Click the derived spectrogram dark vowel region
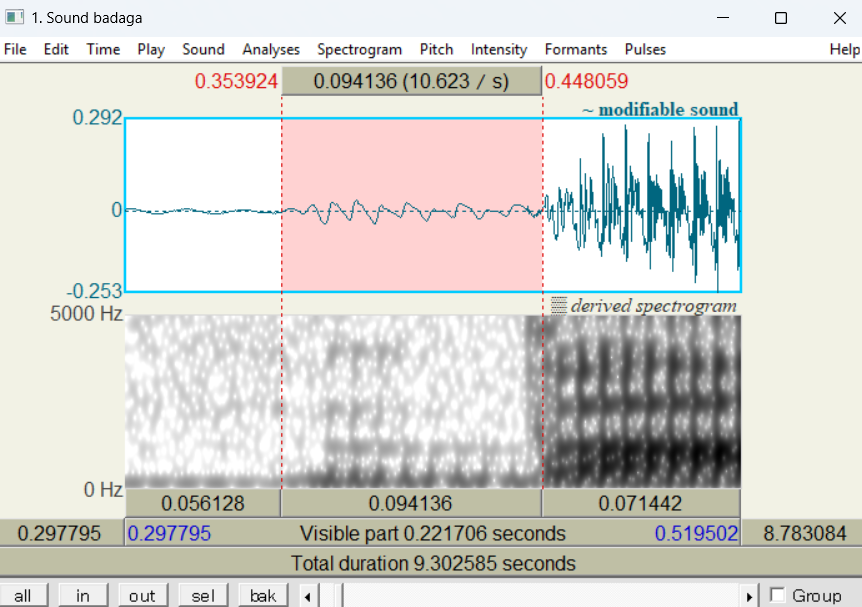The width and height of the screenshot is (862, 607). tap(642, 401)
